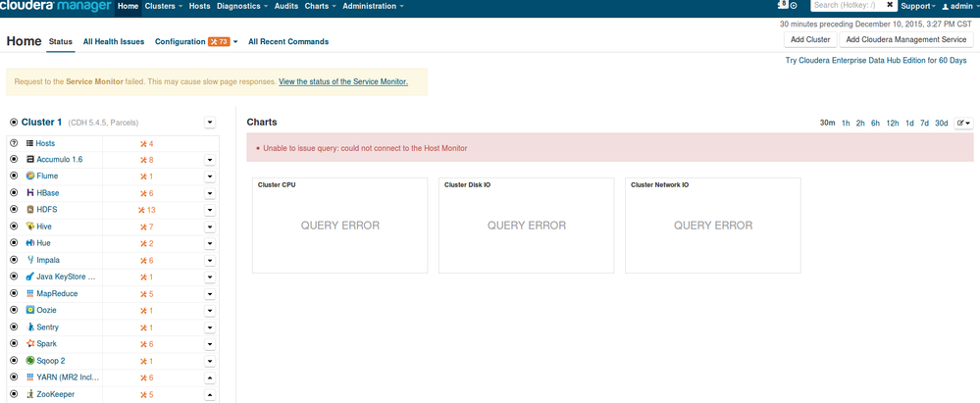Set chart time range to 7d
Screen dimensions: 980x403
pyautogui.click(x=924, y=124)
